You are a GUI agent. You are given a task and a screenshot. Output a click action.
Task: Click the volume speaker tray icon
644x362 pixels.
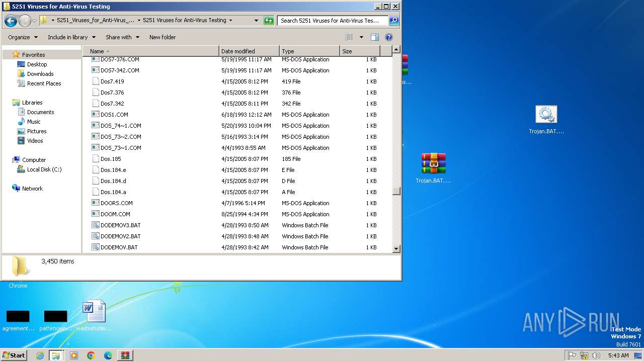pyautogui.click(x=596, y=355)
